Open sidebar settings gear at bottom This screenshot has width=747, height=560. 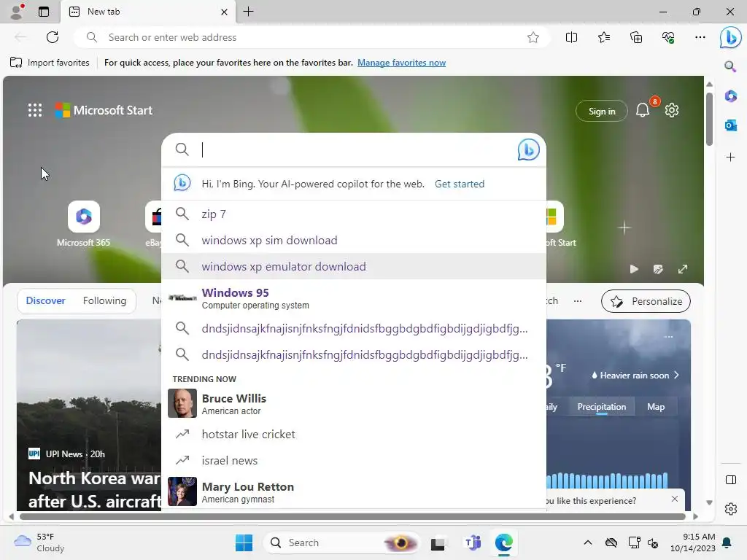730,509
